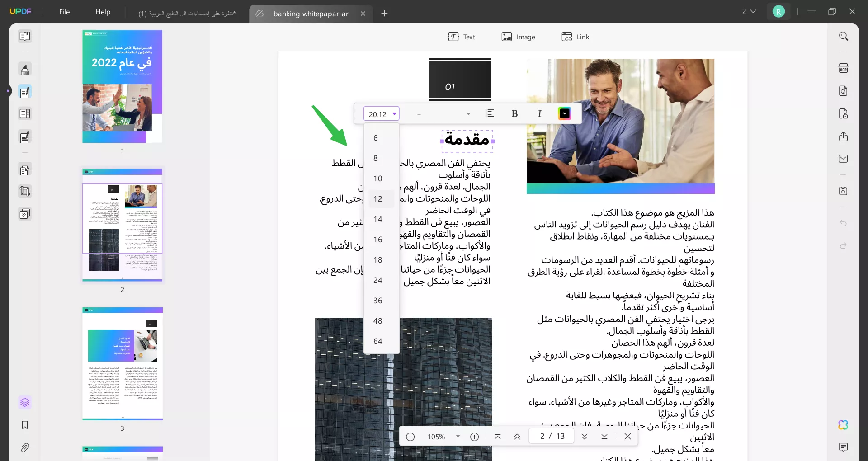Toggle italic formatting on selected text
Screen dimensions: 868x461
tap(540, 113)
